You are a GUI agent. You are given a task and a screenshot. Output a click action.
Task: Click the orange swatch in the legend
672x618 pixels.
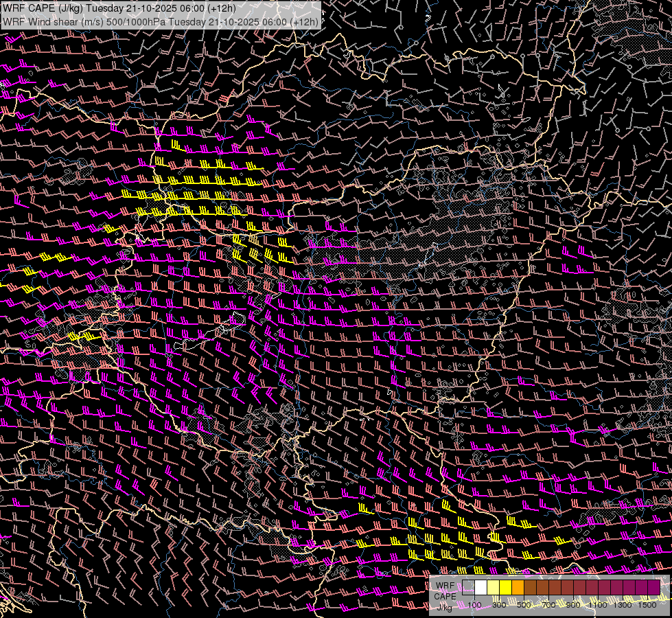[518, 588]
